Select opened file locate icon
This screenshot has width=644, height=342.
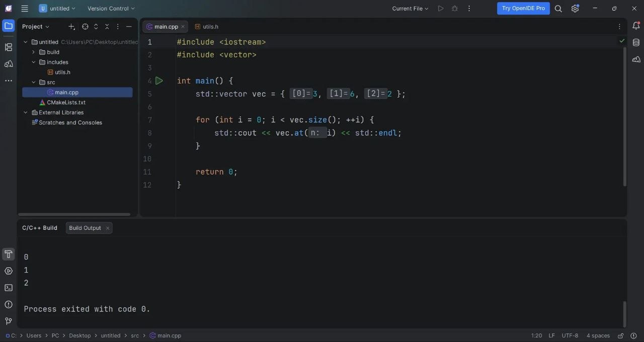click(85, 27)
